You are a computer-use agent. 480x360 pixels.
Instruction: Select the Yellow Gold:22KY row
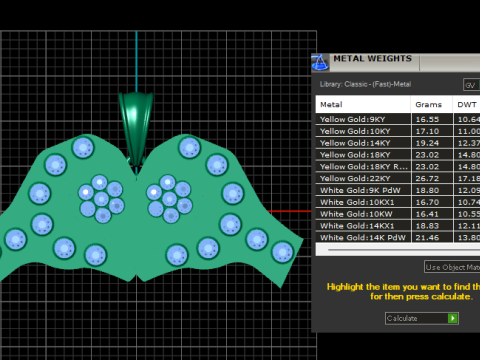(x=398, y=178)
